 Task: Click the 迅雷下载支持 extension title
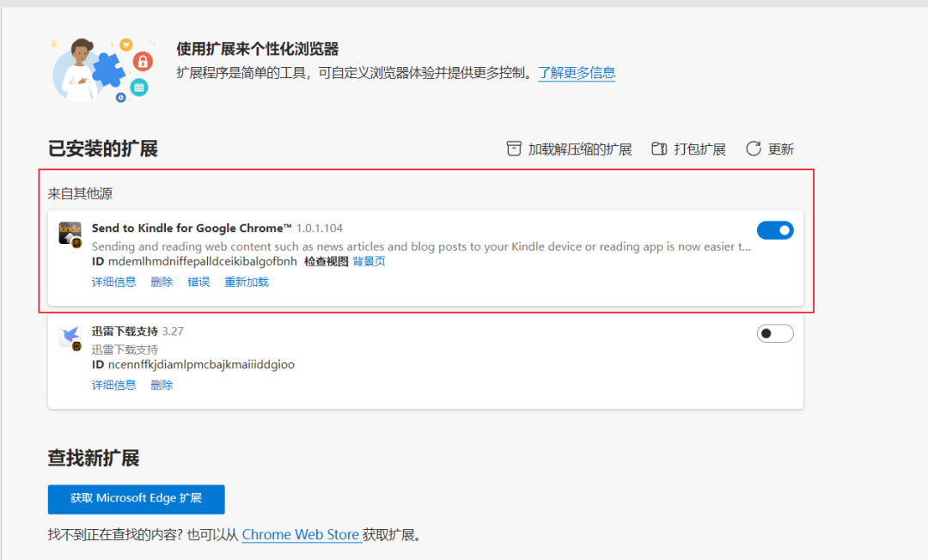pyautogui.click(x=125, y=332)
